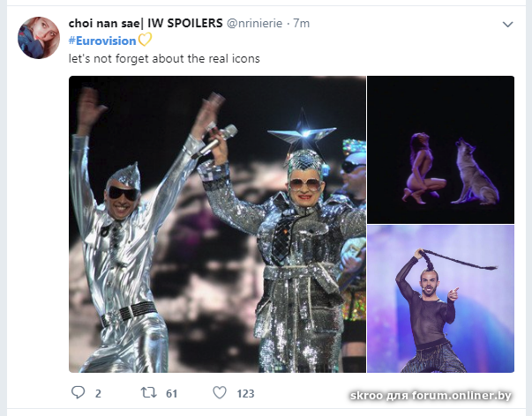Open the woman and wolf photo
Screen dimensions: 532x416
tap(440, 149)
